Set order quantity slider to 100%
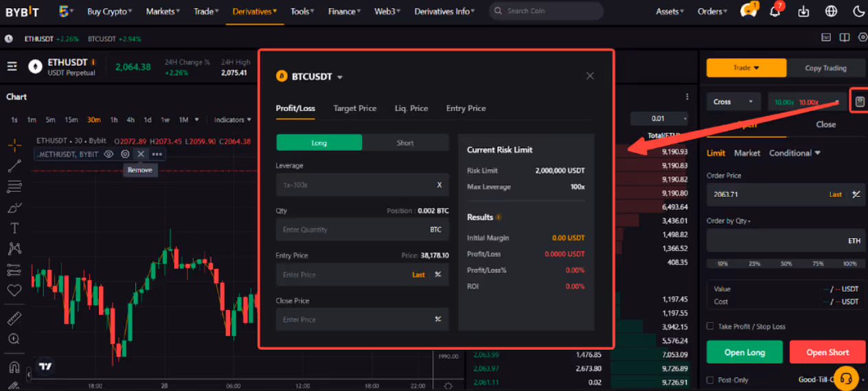The height and width of the screenshot is (391, 868). 849,263
